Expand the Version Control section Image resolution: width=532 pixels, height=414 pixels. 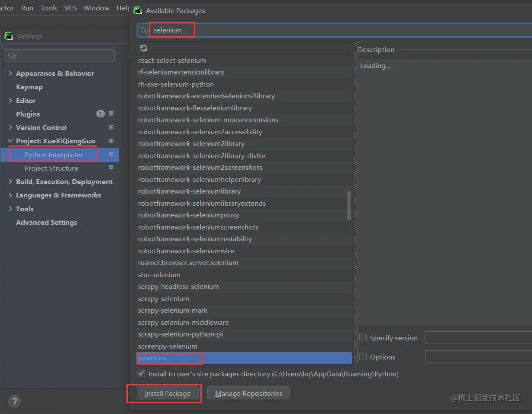[x=10, y=127]
